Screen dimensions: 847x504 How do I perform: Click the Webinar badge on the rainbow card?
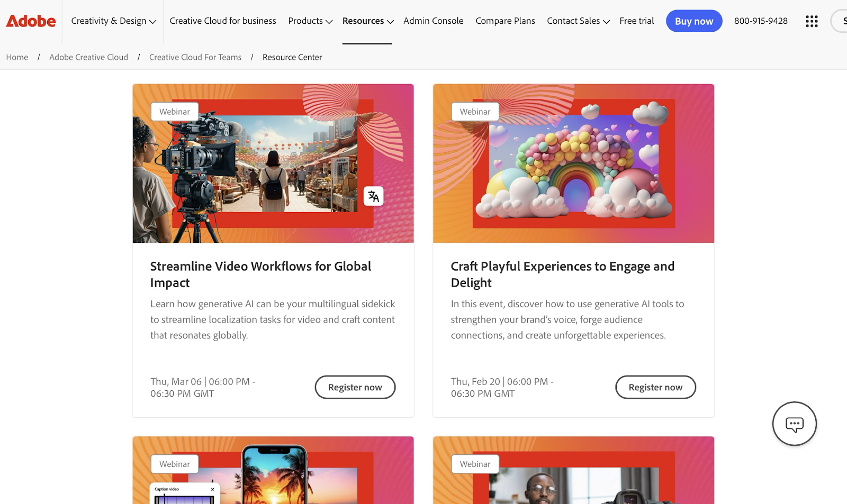(474, 112)
